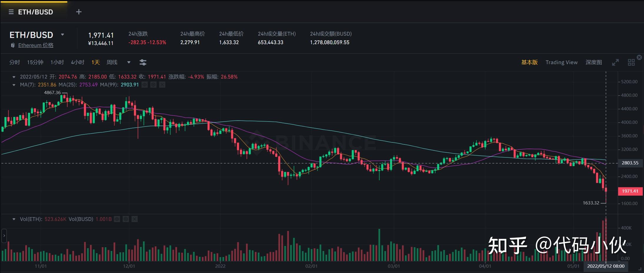This screenshot has width=644, height=273.
Task: Select the 周线 weekly interval
Action: coord(112,62)
